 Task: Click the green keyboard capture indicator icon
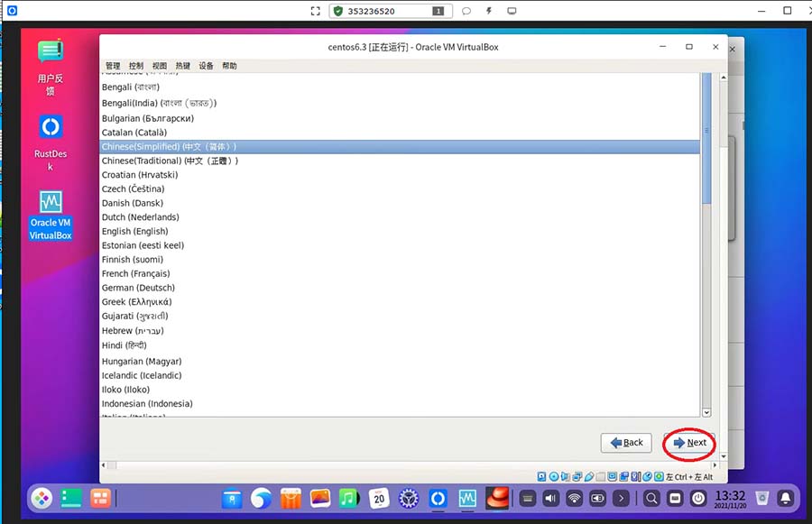pyautogui.click(x=660, y=476)
